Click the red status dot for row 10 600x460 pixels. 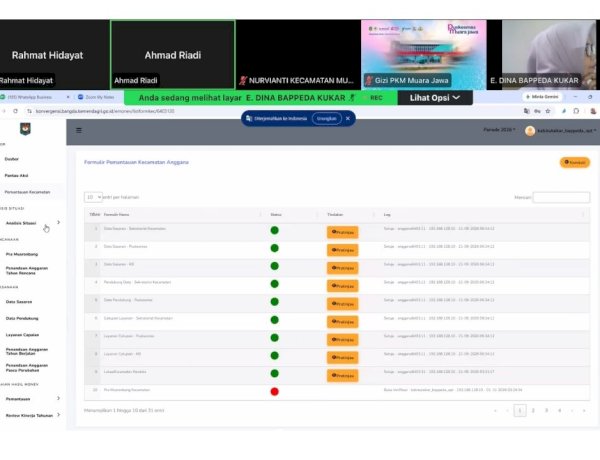(x=274, y=391)
